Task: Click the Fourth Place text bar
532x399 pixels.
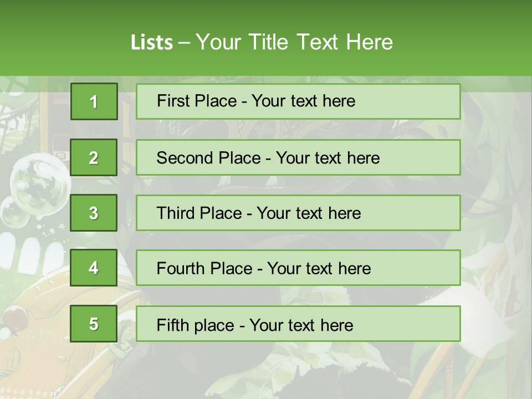Action: [x=298, y=268]
